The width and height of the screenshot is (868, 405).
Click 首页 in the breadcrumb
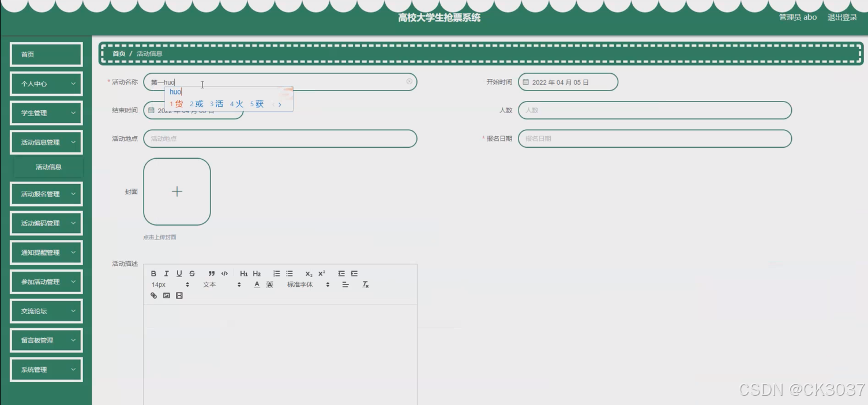(x=119, y=54)
